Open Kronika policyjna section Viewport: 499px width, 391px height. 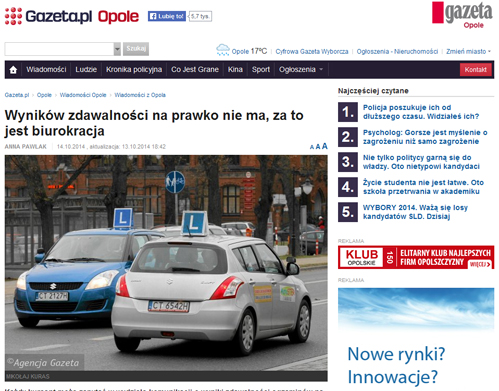point(134,70)
